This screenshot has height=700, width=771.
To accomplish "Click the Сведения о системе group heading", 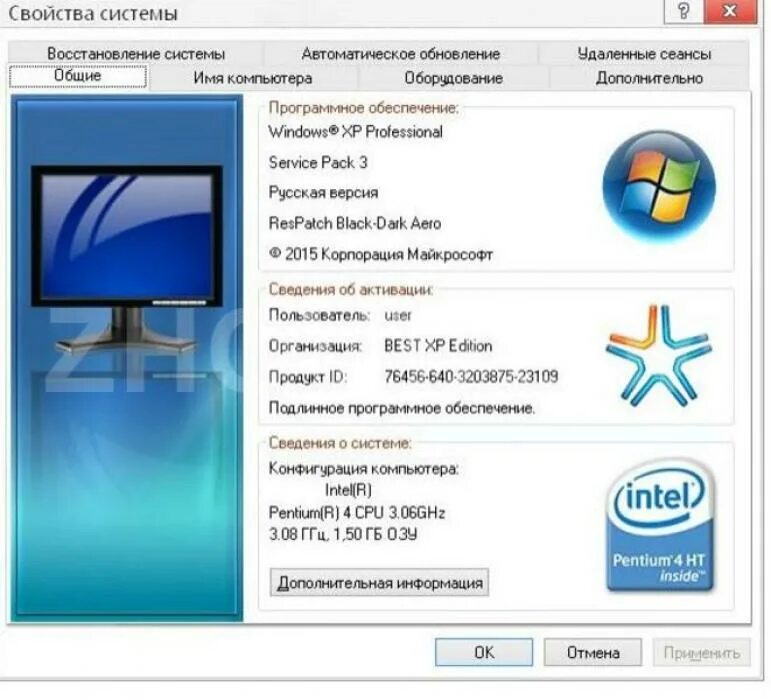I will click(340, 443).
